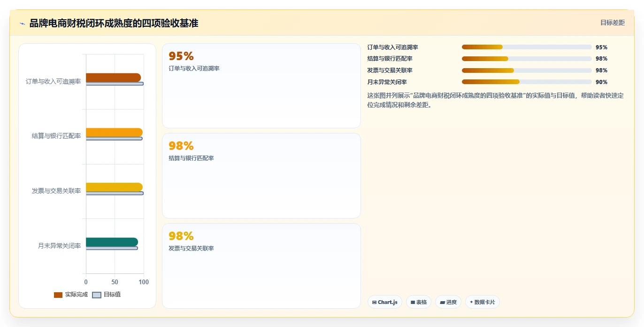Click the 订单与收入可追溯率 chart axis label

53,81
